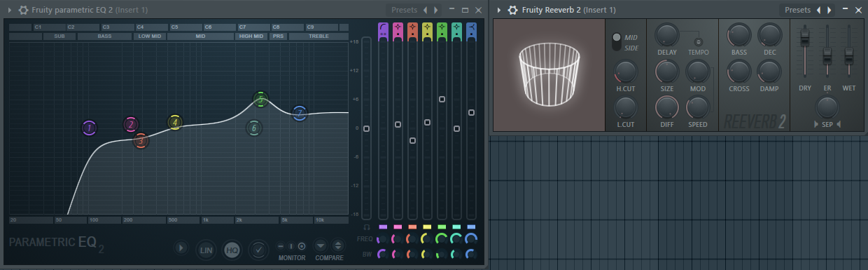Click the TREBLE label in the EQ header
Screen dimensions: 868x270
click(x=318, y=36)
